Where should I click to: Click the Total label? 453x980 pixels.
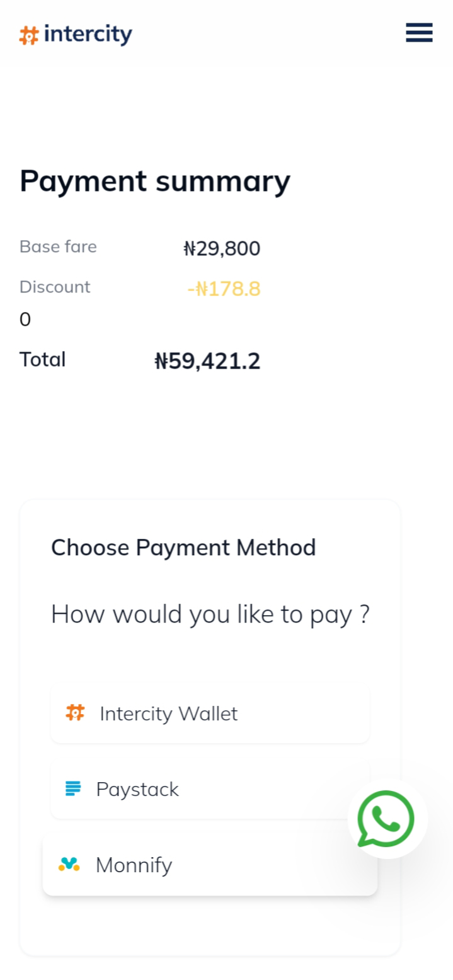(x=42, y=359)
